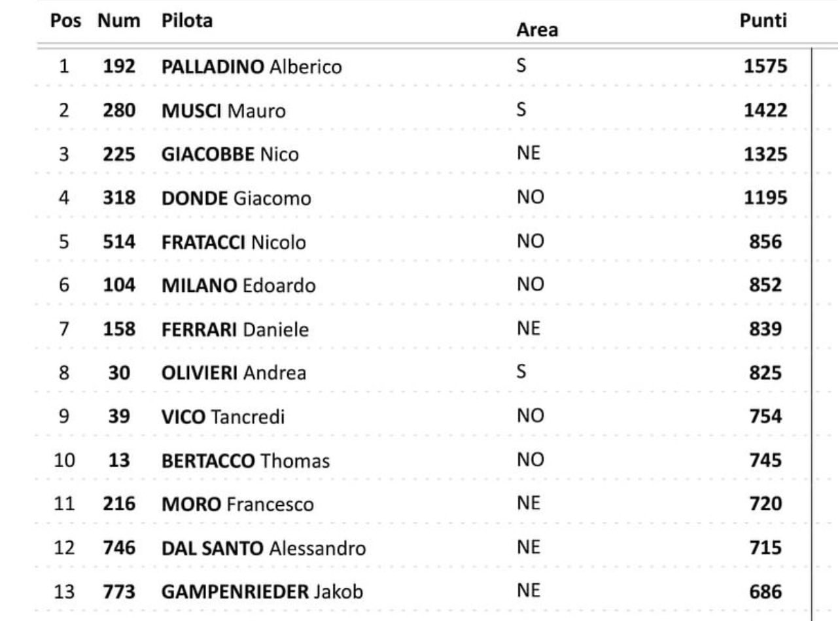Select the MILANO Edoardo entry
Image resolution: width=840 pixels, height=621 pixels.
click(x=239, y=287)
